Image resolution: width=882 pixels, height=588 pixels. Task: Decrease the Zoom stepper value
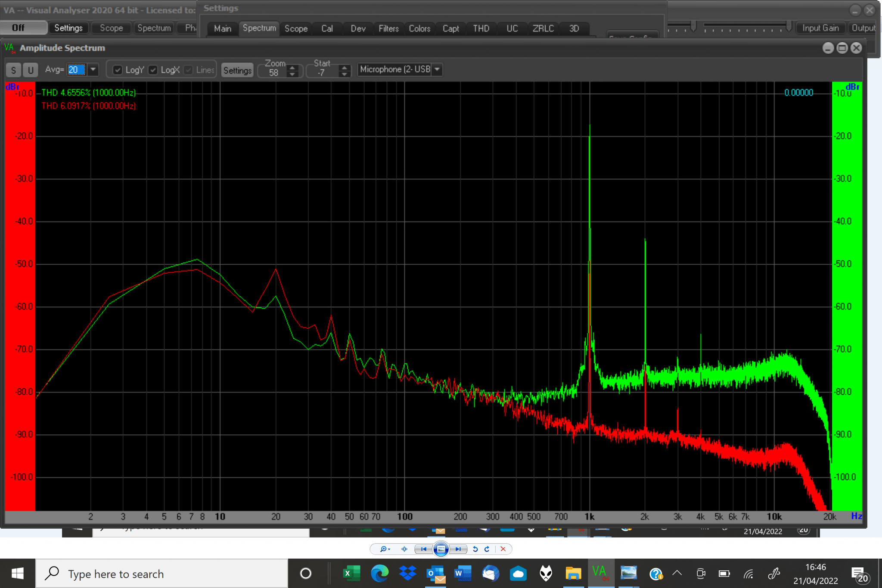click(293, 74)
